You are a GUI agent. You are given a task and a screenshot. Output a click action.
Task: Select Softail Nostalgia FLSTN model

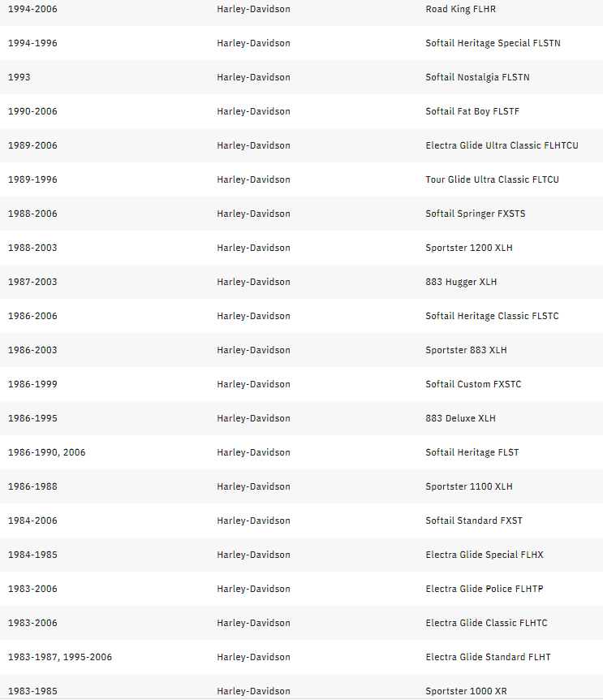pos(477,77)
